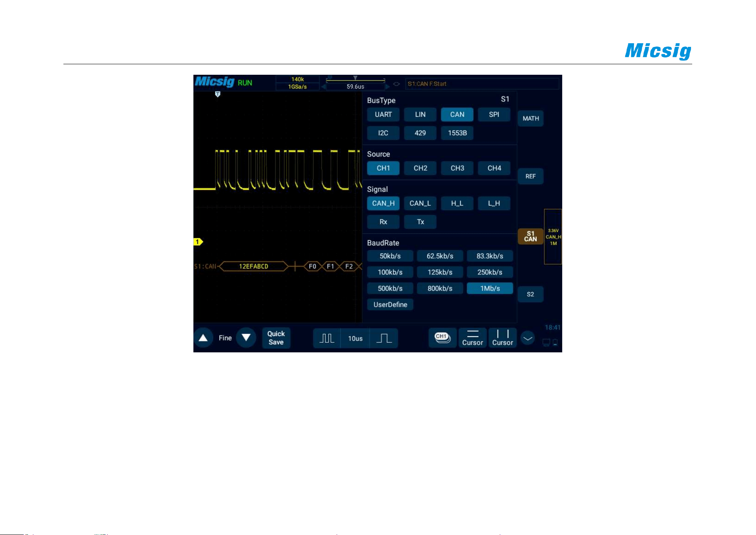The width and height of the screenshot is (756, 535).
Task: Open the MATH menu
Action: [531, 118]
